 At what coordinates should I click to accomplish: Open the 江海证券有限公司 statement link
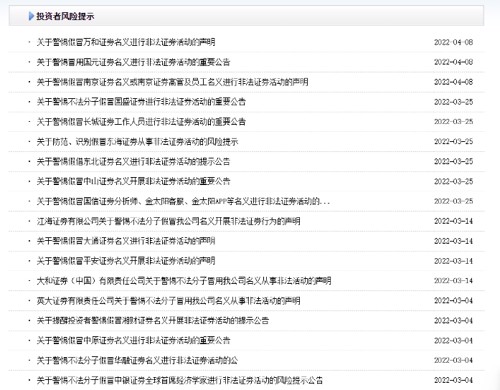point(168,221)
